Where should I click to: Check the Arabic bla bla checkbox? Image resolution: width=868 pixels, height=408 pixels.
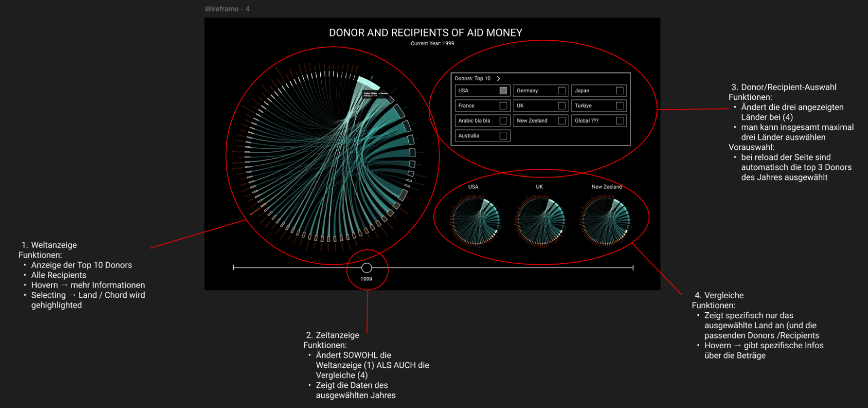tap(503, 121)
